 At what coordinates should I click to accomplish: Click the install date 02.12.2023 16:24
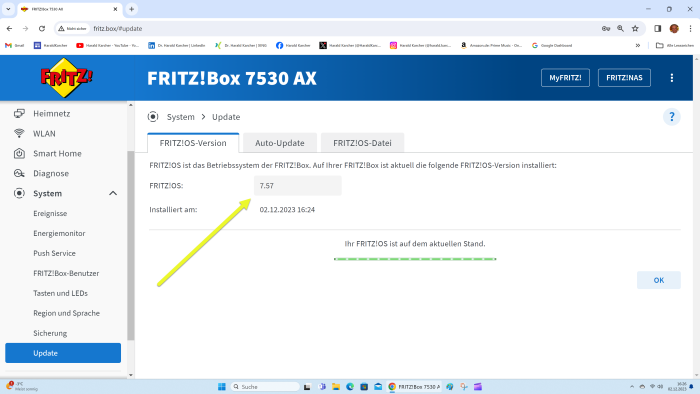tap(287, 210)
